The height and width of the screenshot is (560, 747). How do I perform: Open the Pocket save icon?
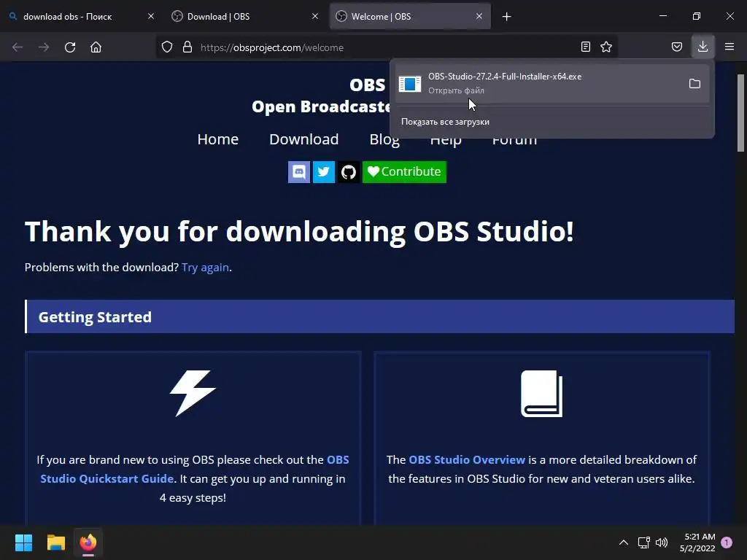[x=676, y=47]
